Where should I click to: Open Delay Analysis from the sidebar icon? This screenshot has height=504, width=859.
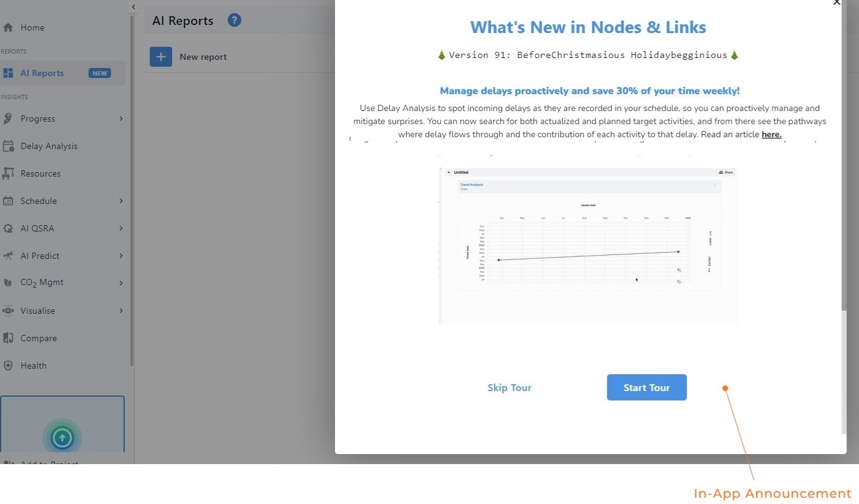tap(9, 146)
